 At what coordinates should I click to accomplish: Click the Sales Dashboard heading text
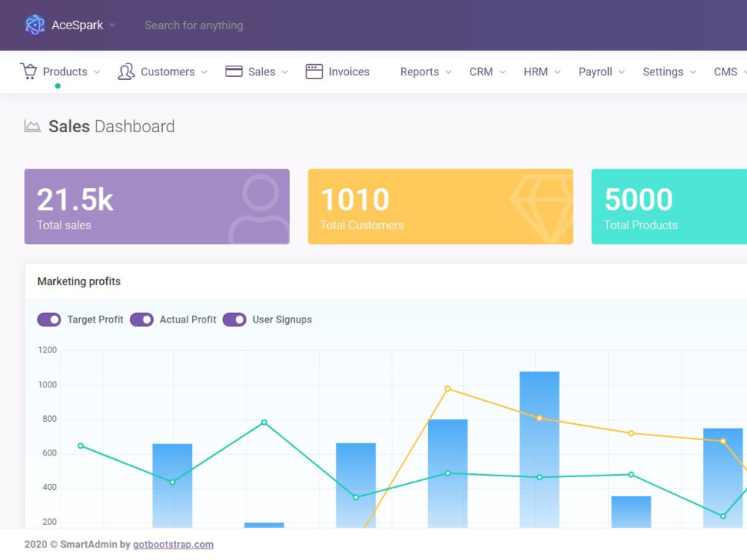click(x=111, y=126)
